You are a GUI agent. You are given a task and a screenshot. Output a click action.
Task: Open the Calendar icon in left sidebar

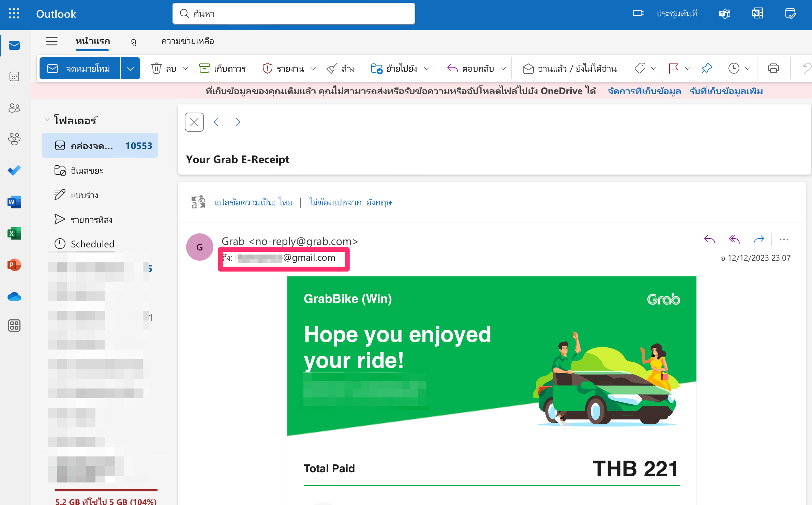[14, 76]
